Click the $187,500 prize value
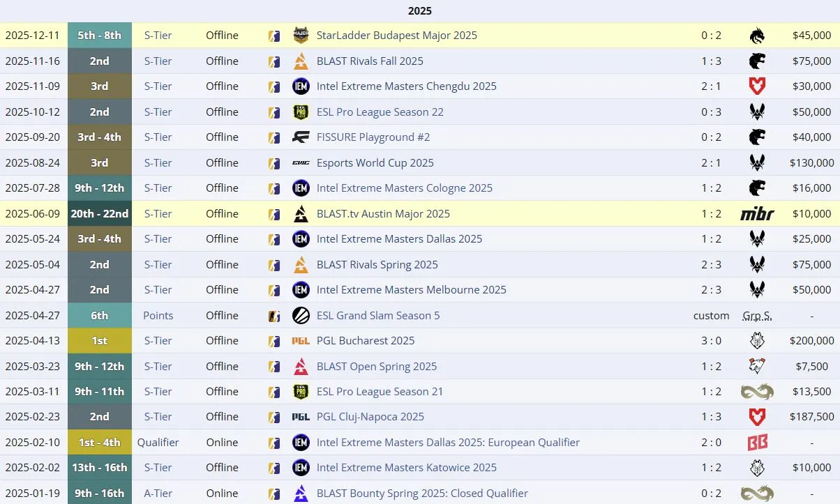 tap(812, 417)
